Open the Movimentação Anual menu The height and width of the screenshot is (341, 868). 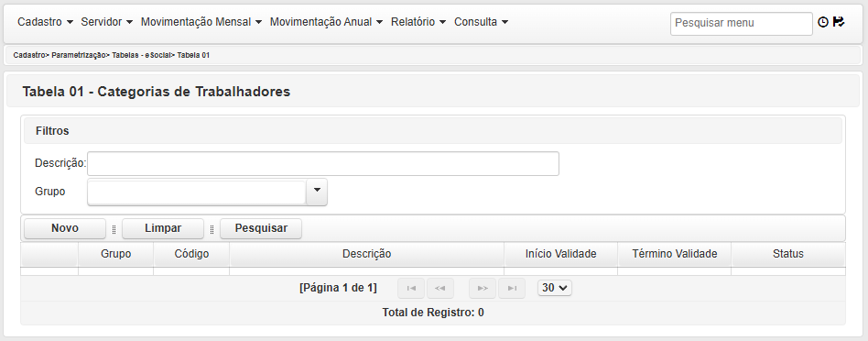click(x=327, y=22)
